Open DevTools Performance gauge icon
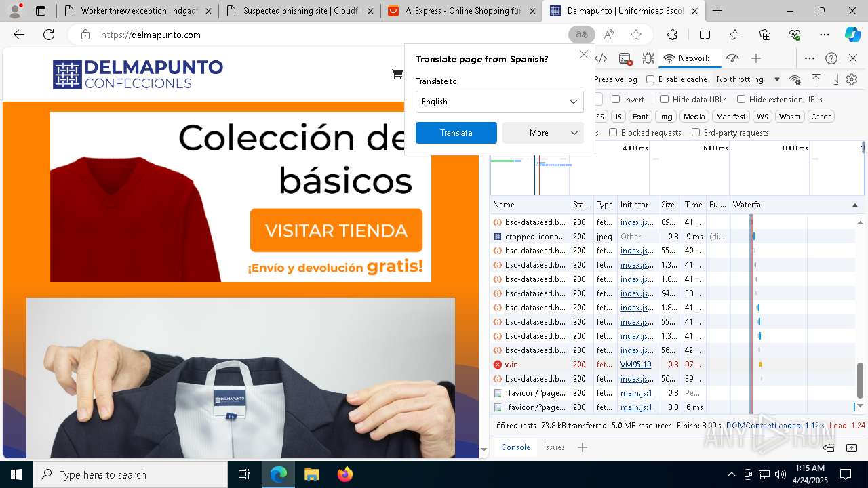 [x=732, y=58]
